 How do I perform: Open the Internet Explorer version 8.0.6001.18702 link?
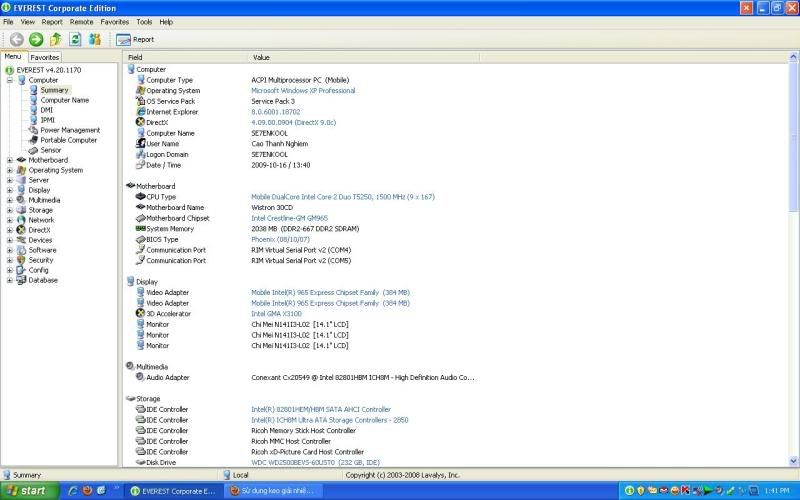(276, 112)
